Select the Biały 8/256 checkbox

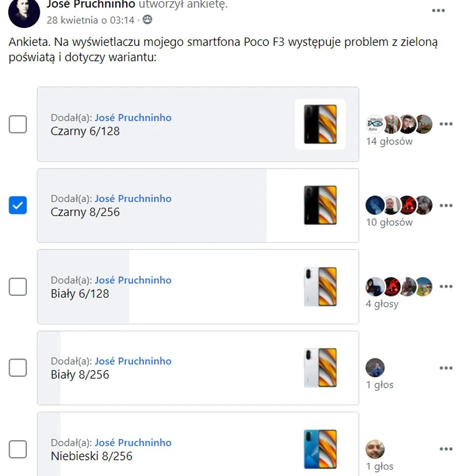click(18, 368)
